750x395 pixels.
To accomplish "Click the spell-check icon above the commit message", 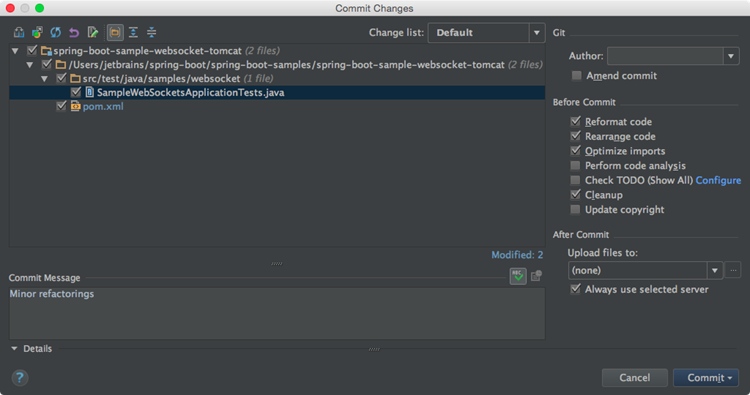I will [518, 276].
